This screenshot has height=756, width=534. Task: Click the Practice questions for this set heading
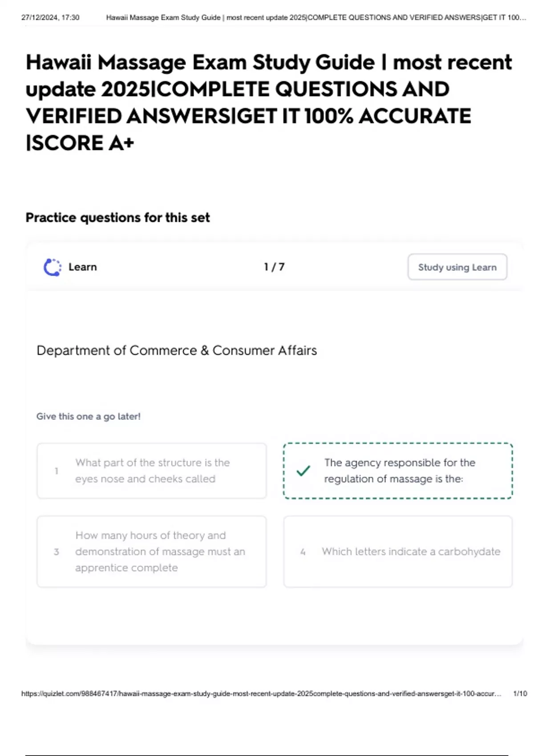[x=117, y=217]
